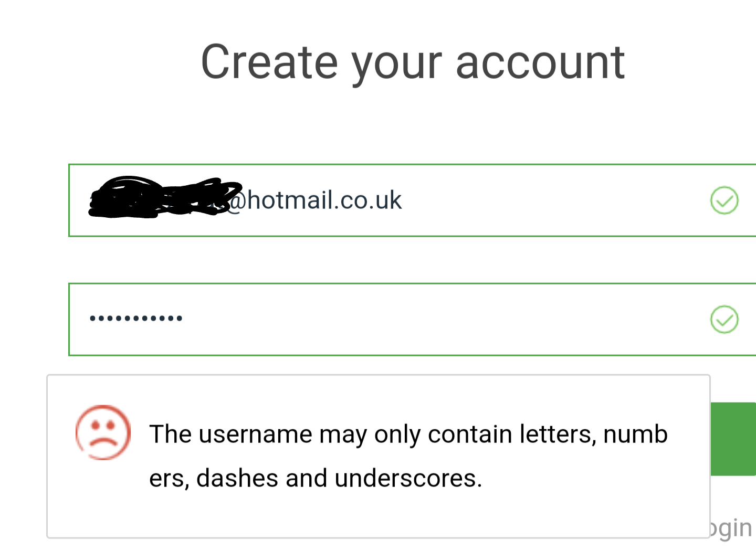
Task: Click the word 'underscores' in the error
Action: [x=405, y=478]
